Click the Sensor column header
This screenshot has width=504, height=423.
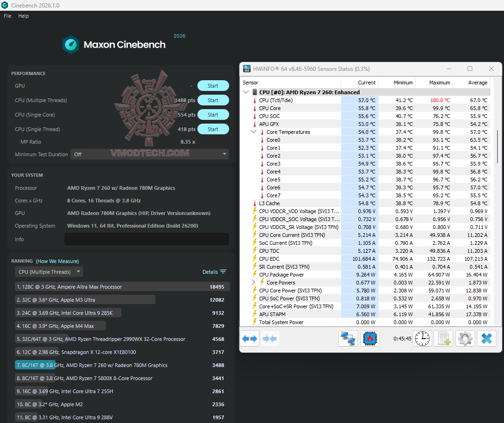point(291,83)
